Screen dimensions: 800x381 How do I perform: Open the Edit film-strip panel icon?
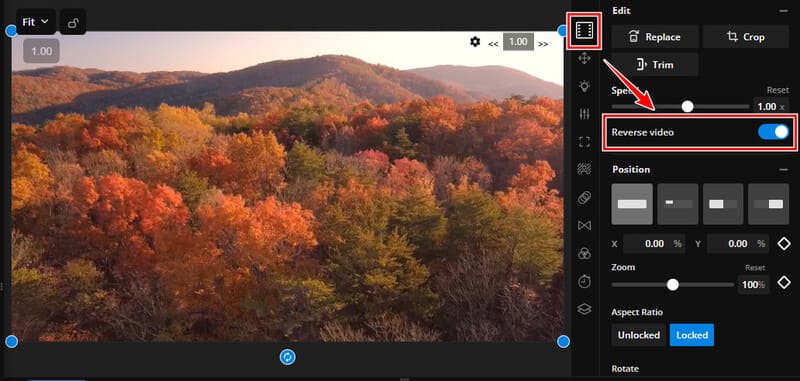[584, 31]
